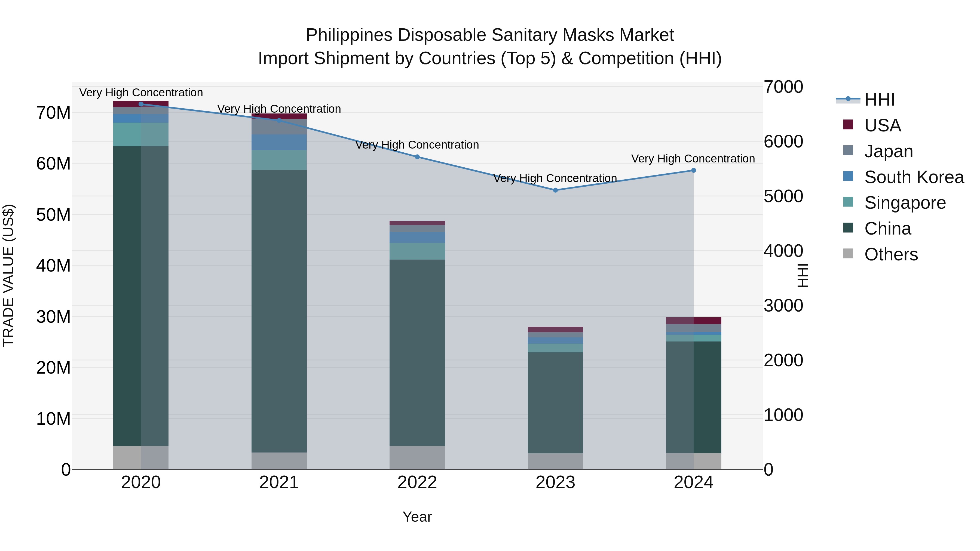Click the 10M tick on trade value axis
This screenshot has height=551, width=980.
click(53, 419)
